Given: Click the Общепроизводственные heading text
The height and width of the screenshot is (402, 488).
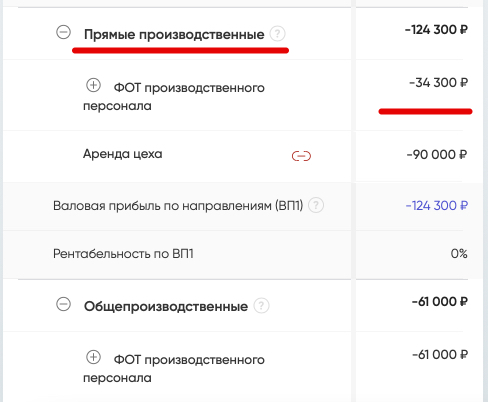Looking at the screenshot, I should click(166, 306).
